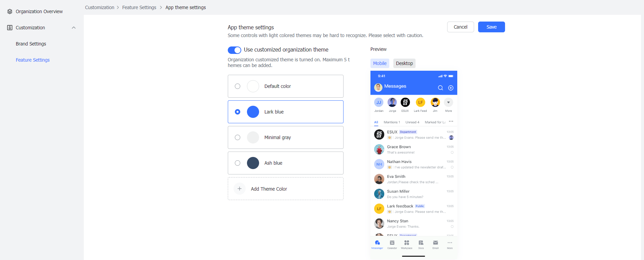Select the Mentions 1 filter tab
This screenshot has width=644, height=260.
point(392,122)
